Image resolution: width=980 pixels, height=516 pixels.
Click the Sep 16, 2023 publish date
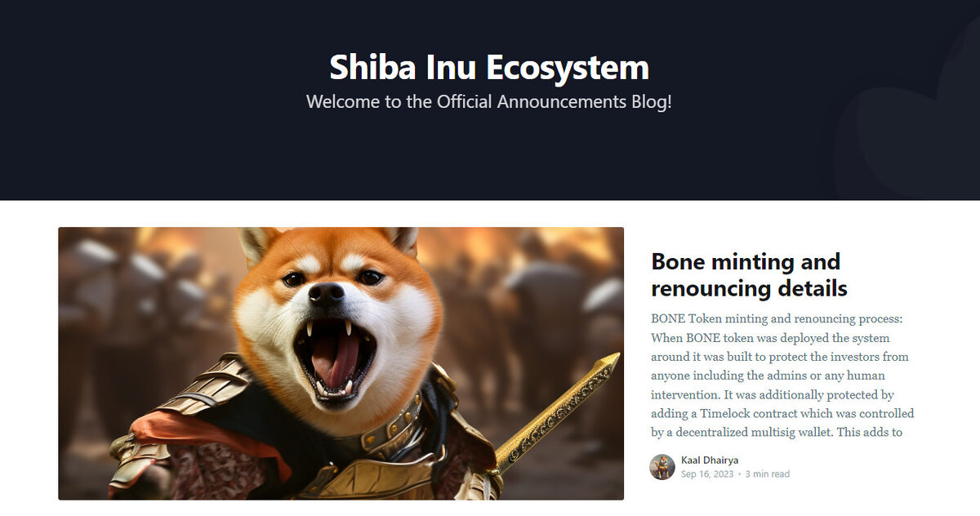point(706,474)
